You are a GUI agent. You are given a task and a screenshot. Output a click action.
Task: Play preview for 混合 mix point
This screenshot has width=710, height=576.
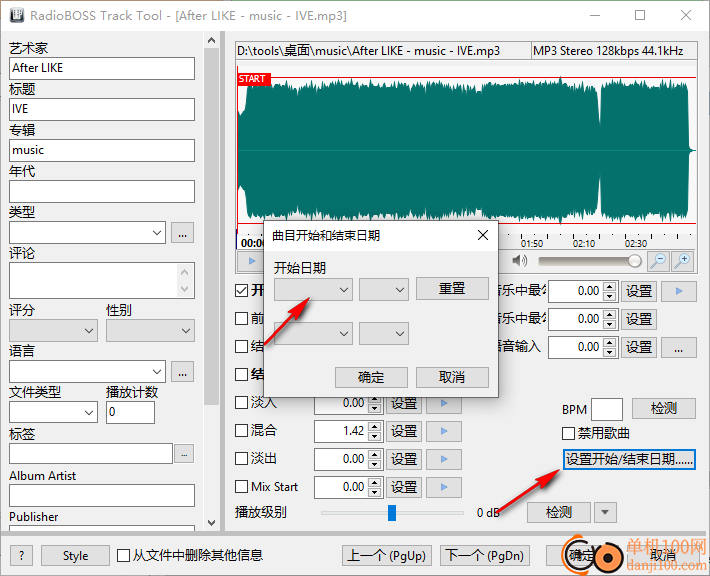coord(444,431)
